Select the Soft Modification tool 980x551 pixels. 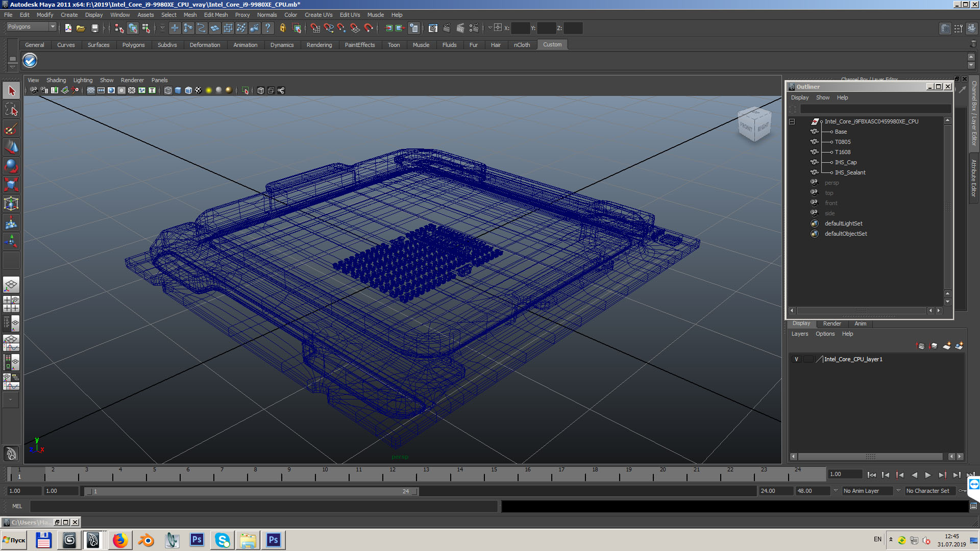tap(11, 222)
